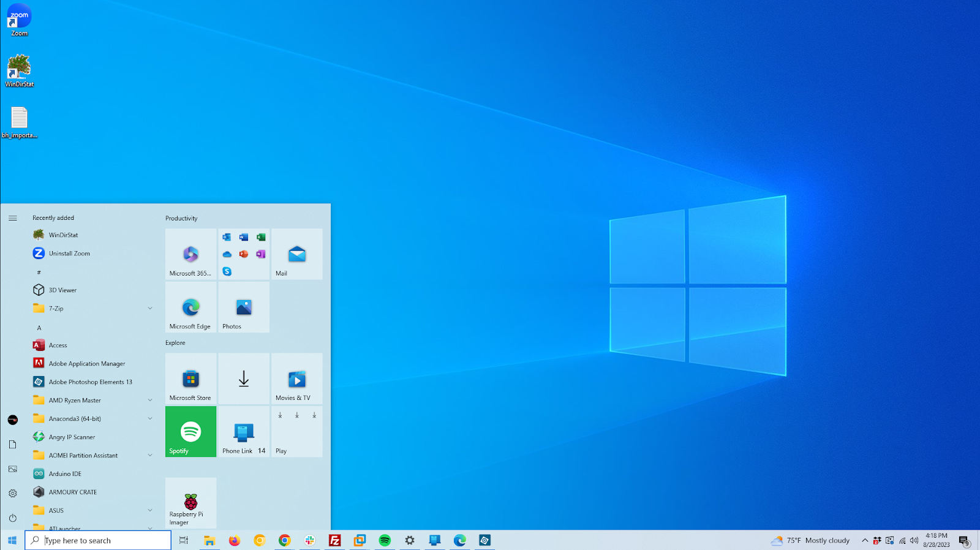Viewport: 980px width, 550px height.
Task: Open 3D Viewer from app list
Action: [92, 290]
